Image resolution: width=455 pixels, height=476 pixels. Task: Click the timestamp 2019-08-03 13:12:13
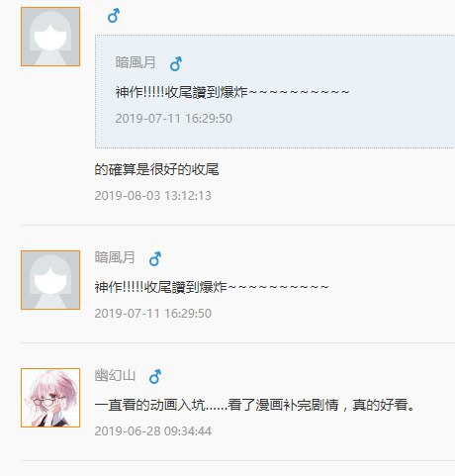(x=152, y=196)
